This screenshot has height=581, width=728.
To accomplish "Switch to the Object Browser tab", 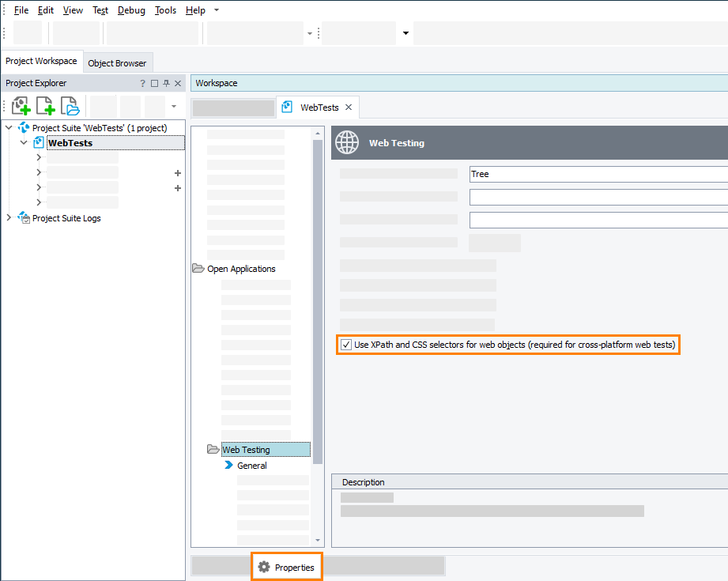I will pyautogui.click(x=117, y=62).
